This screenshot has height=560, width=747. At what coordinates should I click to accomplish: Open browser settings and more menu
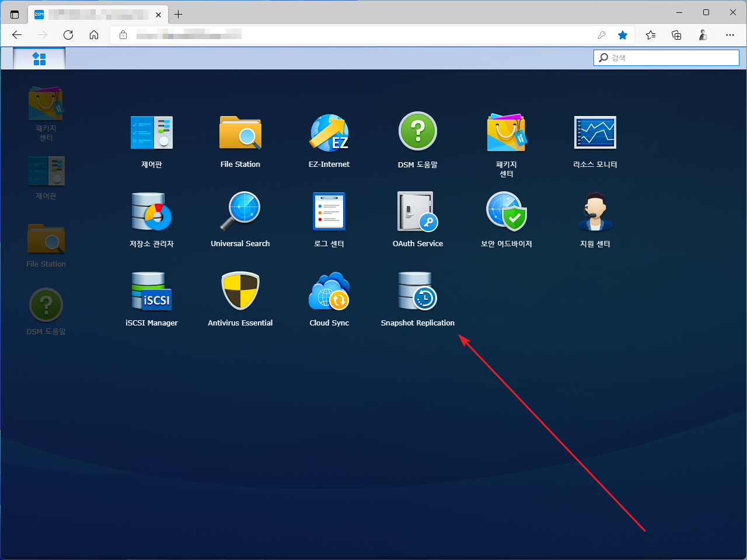coord(730,35)
